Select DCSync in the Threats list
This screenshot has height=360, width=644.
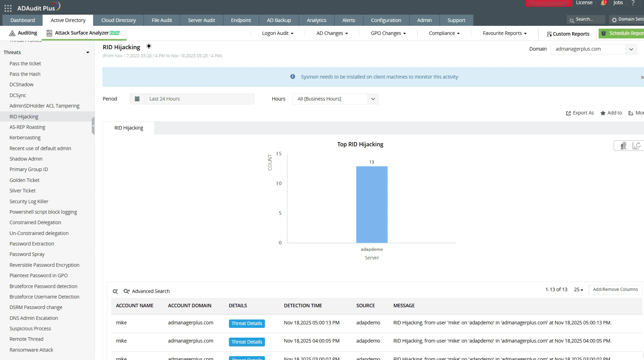pos(18,95)
